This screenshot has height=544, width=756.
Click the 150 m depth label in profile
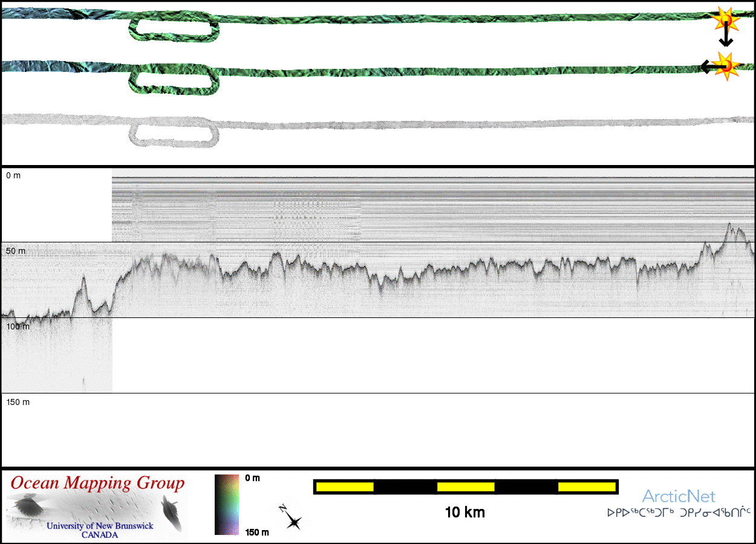(18, 402)
